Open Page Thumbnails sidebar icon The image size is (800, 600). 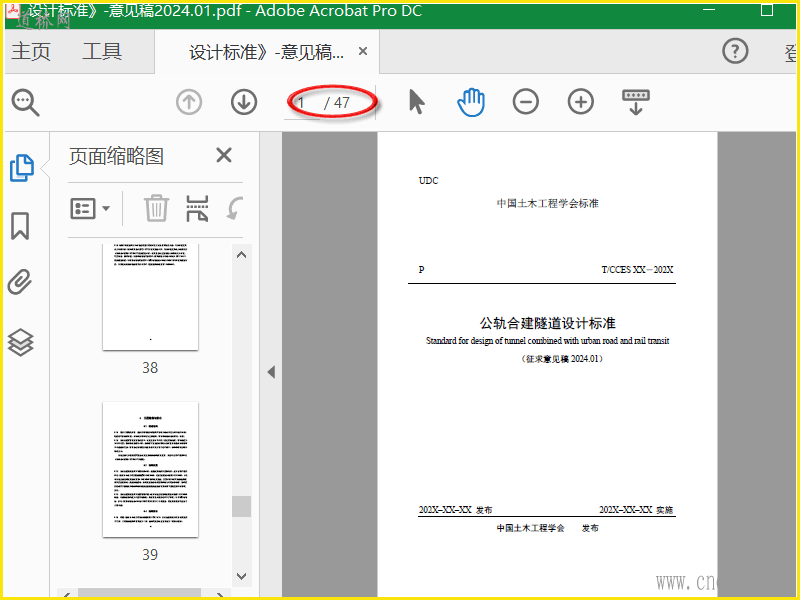coord(22,168)
